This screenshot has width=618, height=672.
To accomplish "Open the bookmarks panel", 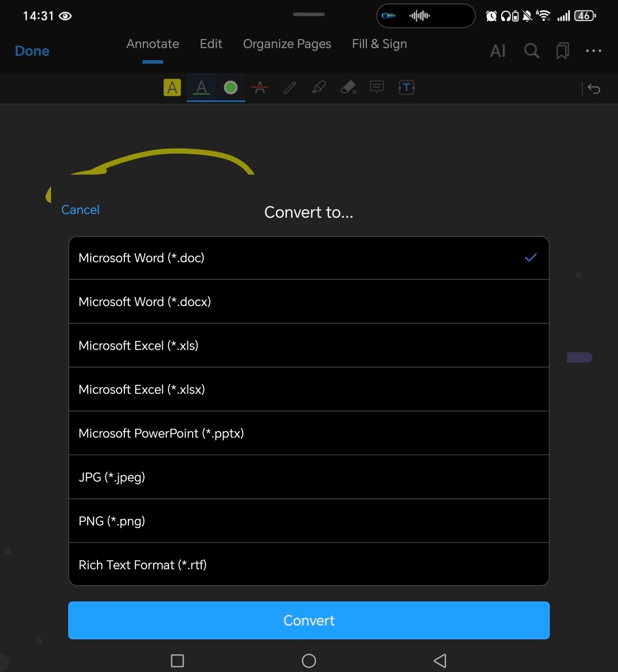I will tap(562, 50).
